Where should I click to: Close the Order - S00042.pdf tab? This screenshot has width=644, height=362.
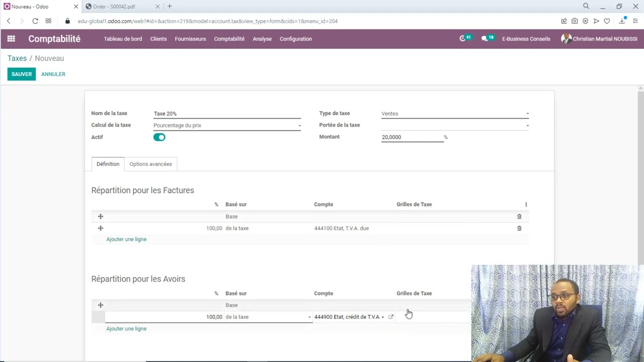(157, 7)
